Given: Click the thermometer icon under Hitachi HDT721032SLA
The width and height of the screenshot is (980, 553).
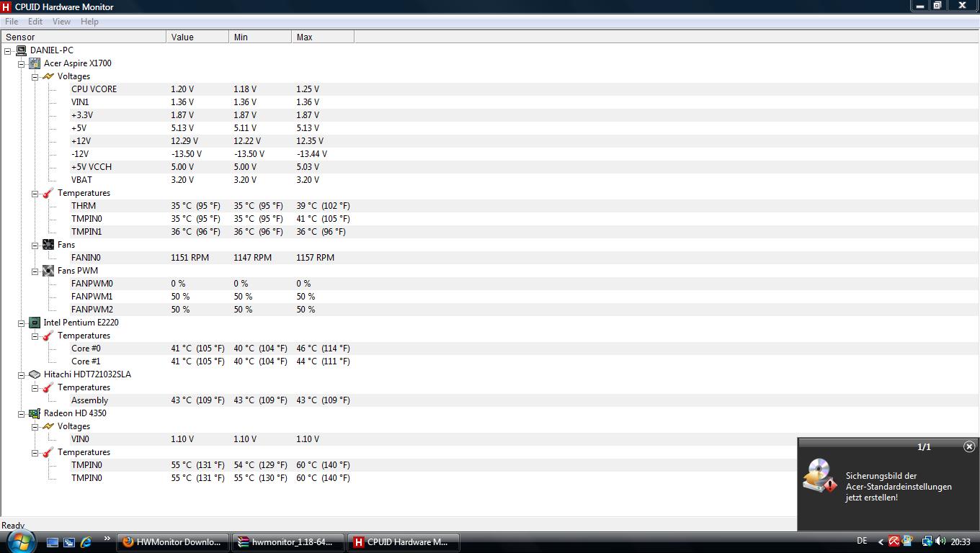Looking at the screenshot, I should [48, 387].
